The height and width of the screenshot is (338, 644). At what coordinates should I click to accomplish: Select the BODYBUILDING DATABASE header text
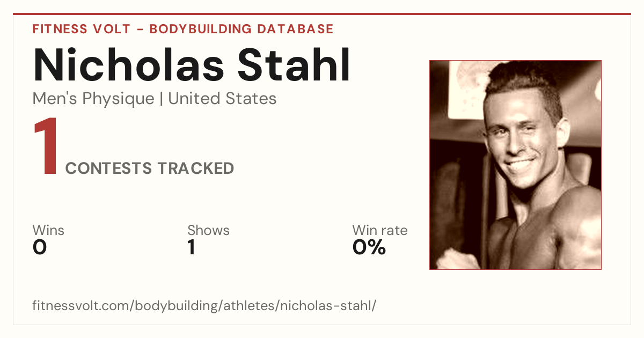[x=241, y=29]
